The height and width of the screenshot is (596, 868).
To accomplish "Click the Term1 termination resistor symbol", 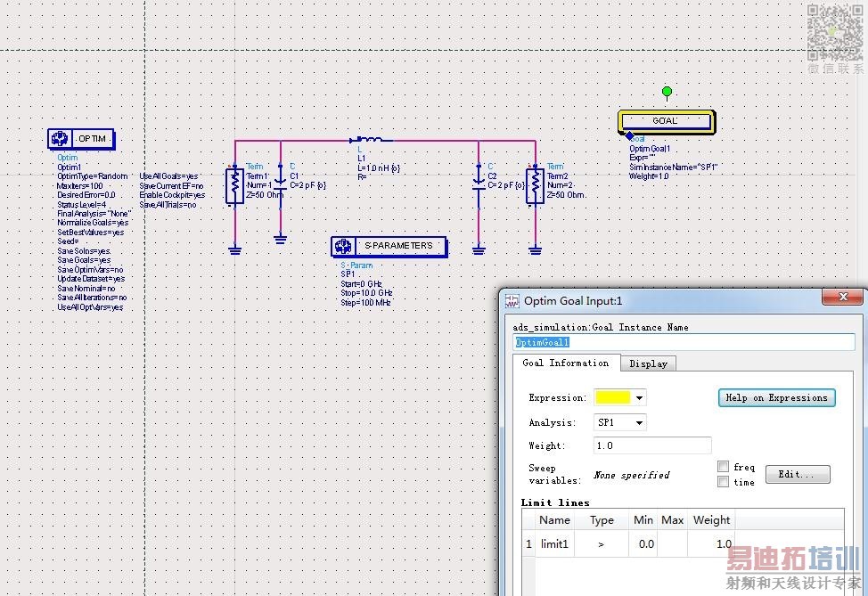I will (x=234, y=186).
